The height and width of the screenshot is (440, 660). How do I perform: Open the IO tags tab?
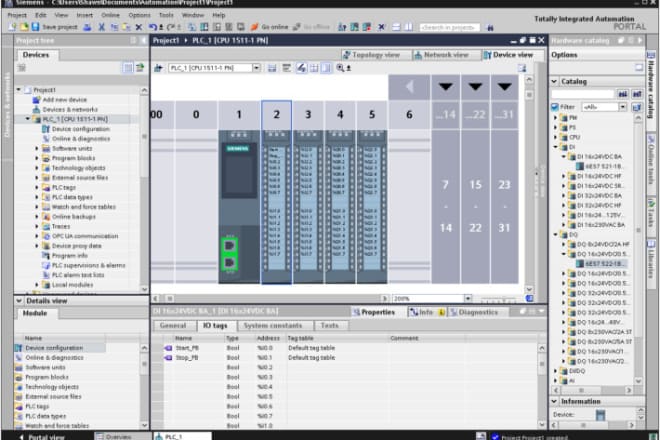(x=215, y=325)
